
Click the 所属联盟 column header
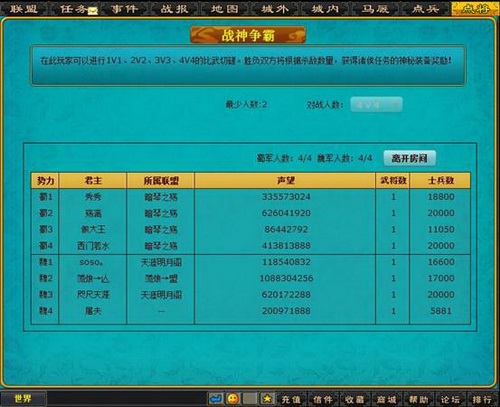(161, 181)
